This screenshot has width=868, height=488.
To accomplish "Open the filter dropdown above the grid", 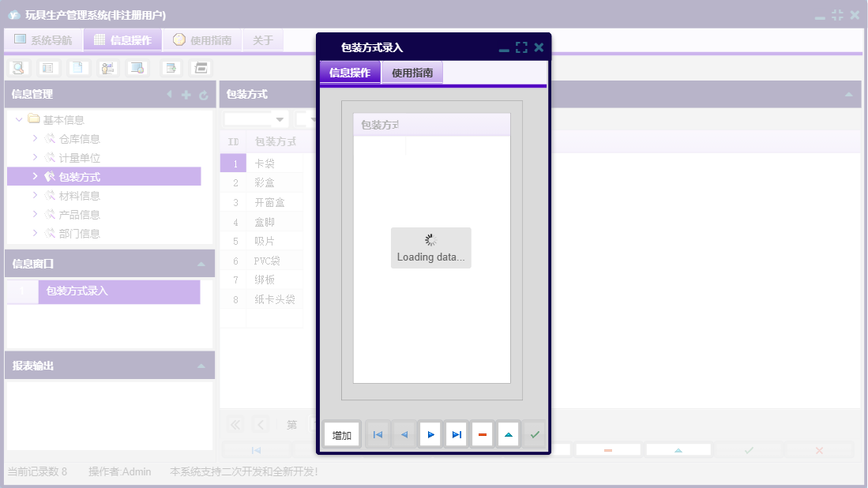I will tap(280, 119).
